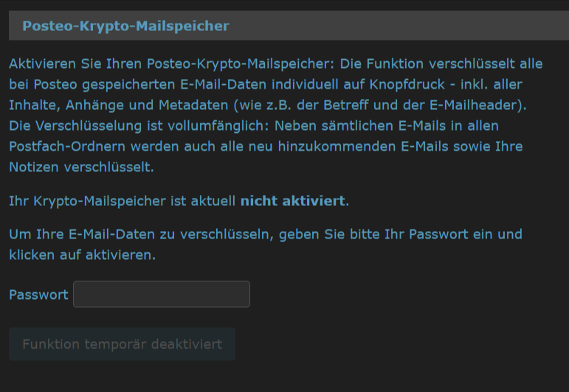Click the Passwort field label
This screenshot has width=569, height=392.
(38, 295)
